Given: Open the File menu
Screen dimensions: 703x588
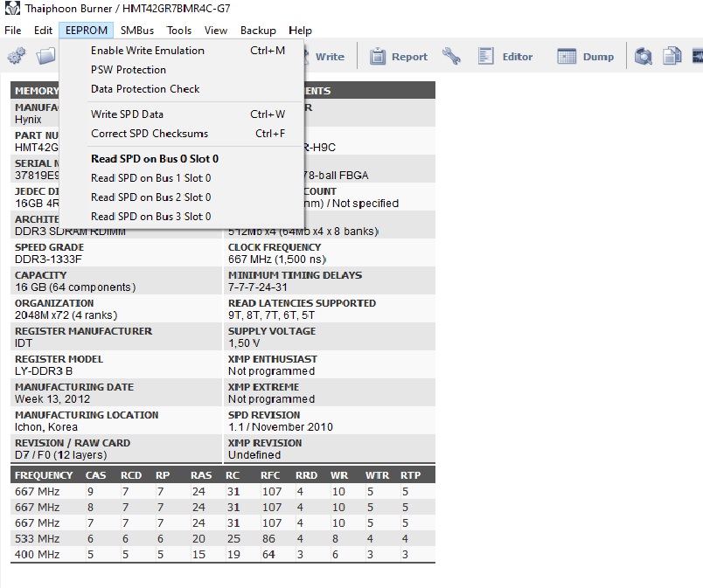Looking at the screenshot, I should 12,31.
